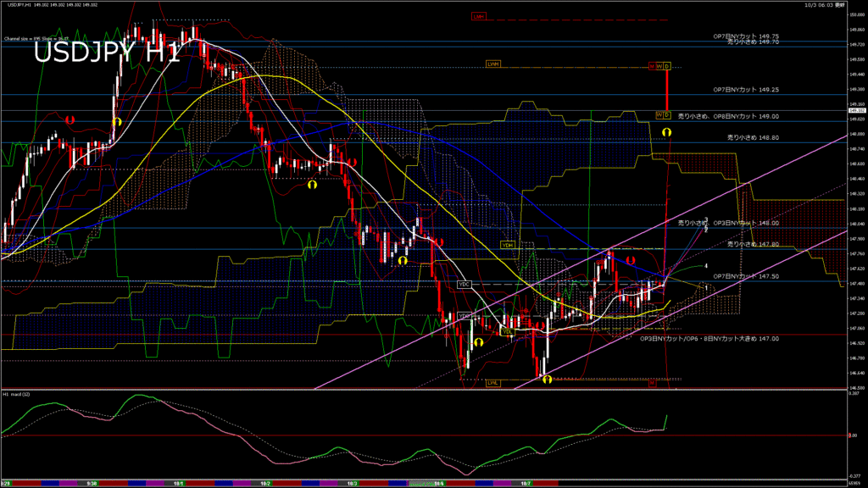Select the LWL level label
The height and width of the screenshot is (488, 868).
coord(493,383)
